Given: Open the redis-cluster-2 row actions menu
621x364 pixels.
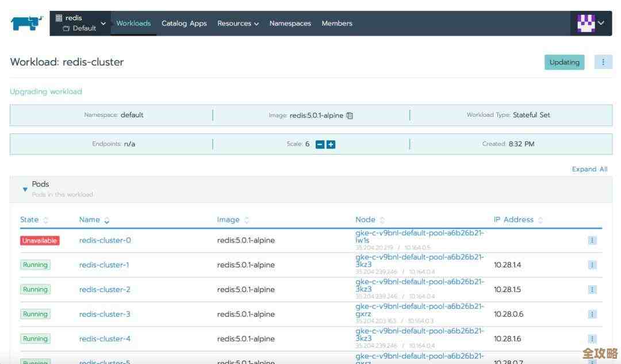Looking at the screenshot, I should 592,290.
